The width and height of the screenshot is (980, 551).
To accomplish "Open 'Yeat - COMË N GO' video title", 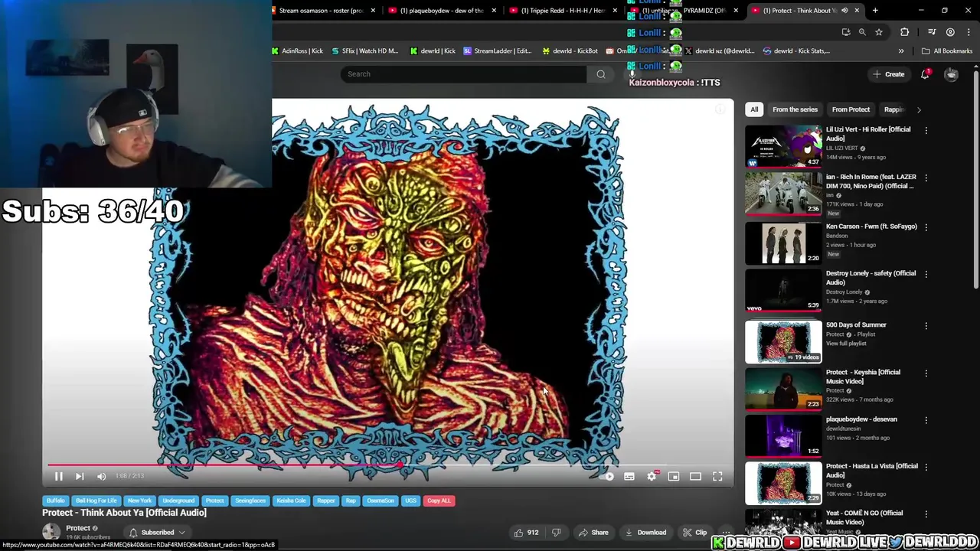I will 864,517.
